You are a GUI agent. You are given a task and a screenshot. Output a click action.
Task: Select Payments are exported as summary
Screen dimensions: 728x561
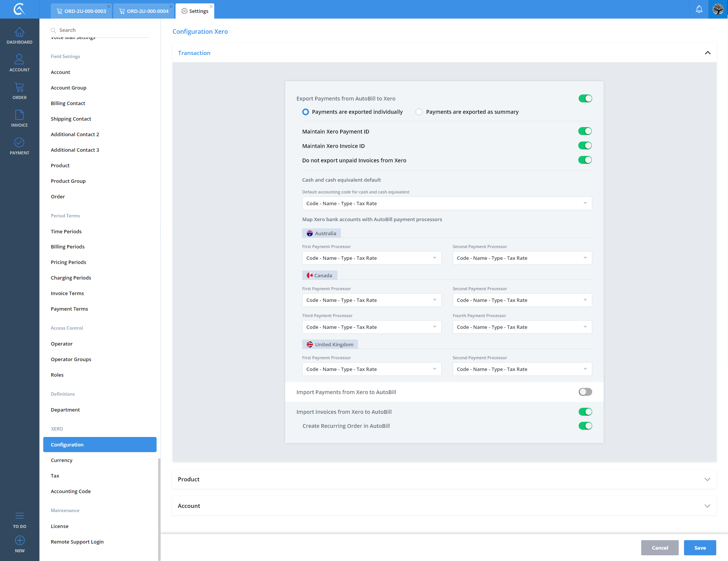(x=419, y=112)
